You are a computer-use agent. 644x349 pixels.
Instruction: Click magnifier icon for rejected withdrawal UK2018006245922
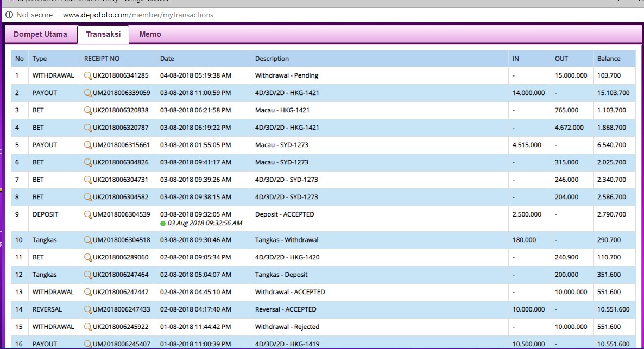point(88,327)
